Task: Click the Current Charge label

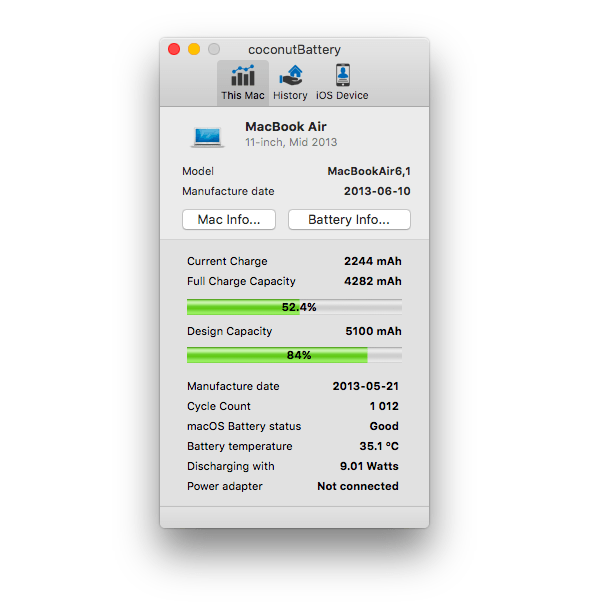Action: click(227, 261)
